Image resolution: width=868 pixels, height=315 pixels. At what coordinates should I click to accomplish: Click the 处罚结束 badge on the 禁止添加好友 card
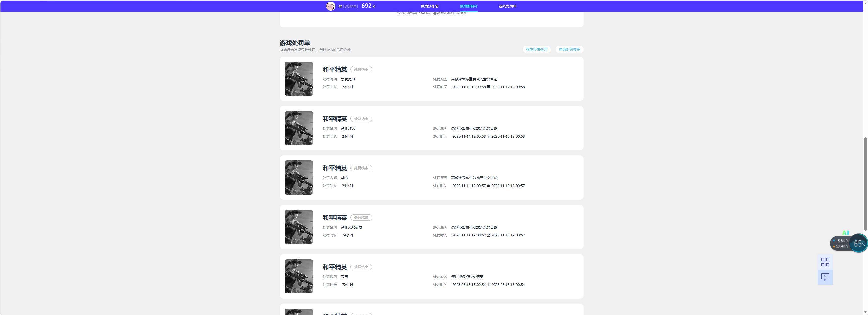pos(361,217)
